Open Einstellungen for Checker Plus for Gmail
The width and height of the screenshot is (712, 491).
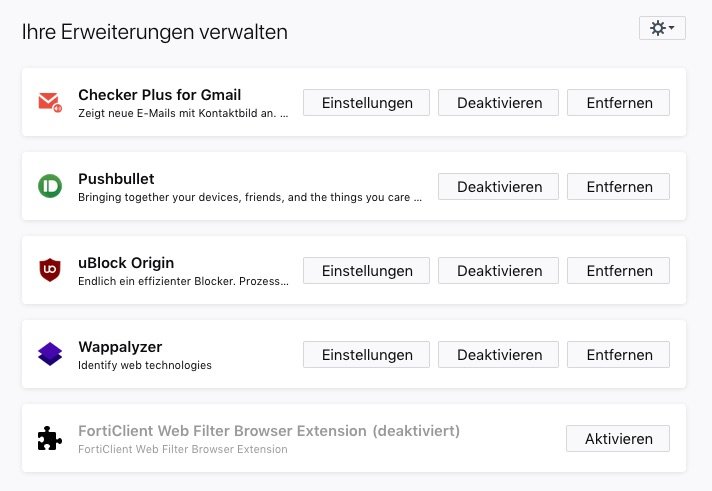tap(366, 102)
